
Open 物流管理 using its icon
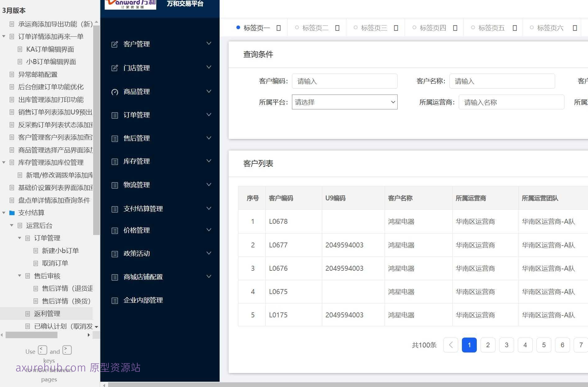pyautogui.click(x=114, y=185)
